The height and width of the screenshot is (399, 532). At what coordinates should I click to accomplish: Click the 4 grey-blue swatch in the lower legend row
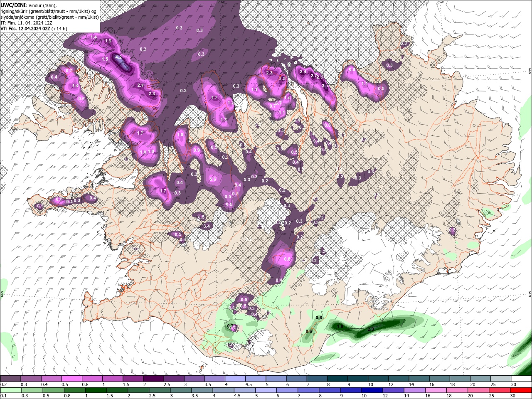tap(223, 390)
